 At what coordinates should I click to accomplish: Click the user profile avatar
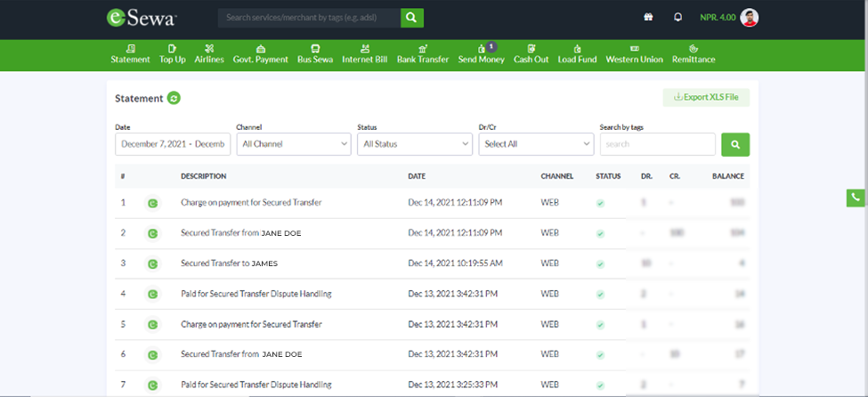click(750, 17)
